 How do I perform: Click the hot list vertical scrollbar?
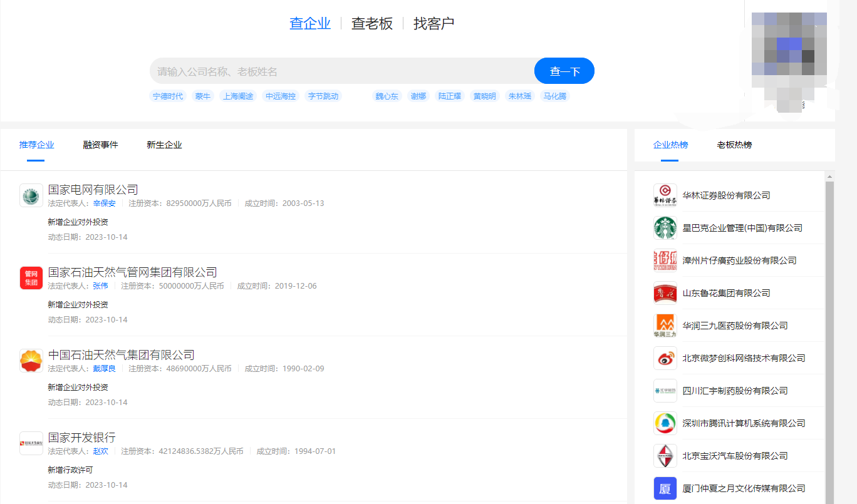tap(830, 342)
